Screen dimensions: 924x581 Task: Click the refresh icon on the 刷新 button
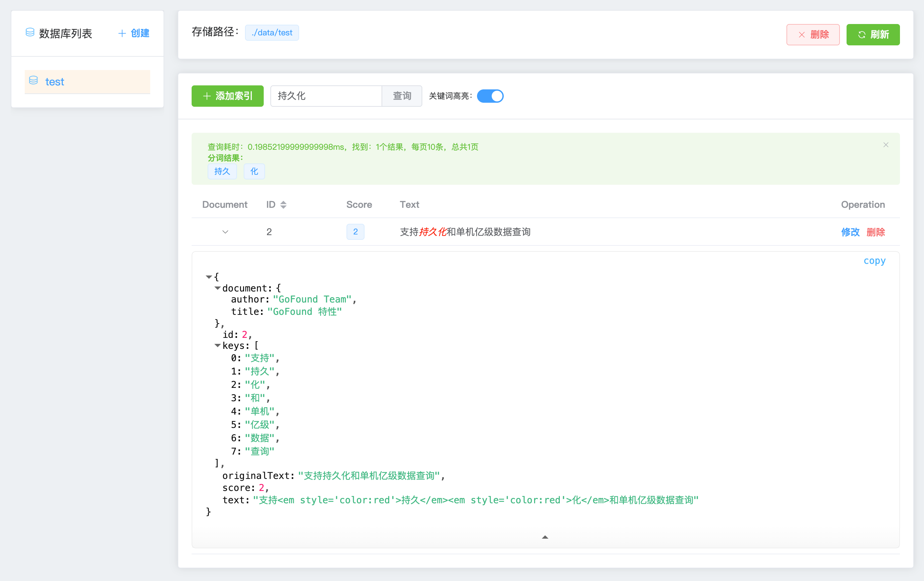pos(862,34)
